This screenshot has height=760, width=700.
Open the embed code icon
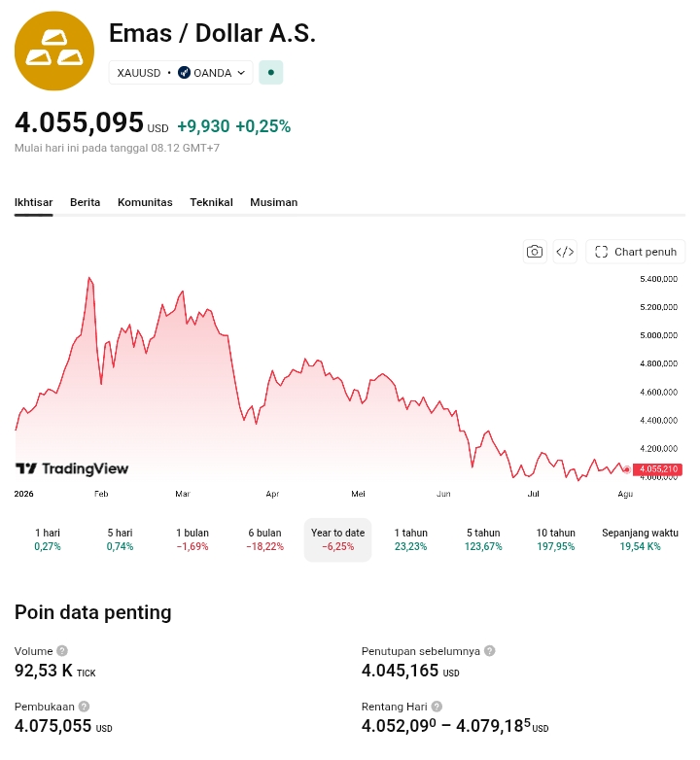tap(565, 252)
